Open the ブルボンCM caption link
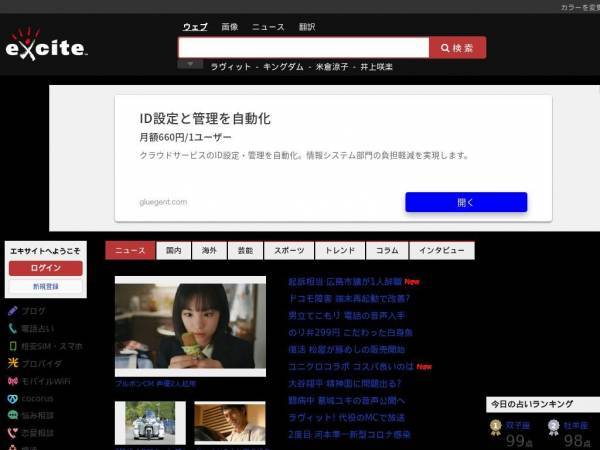 (x=156, y=384)
